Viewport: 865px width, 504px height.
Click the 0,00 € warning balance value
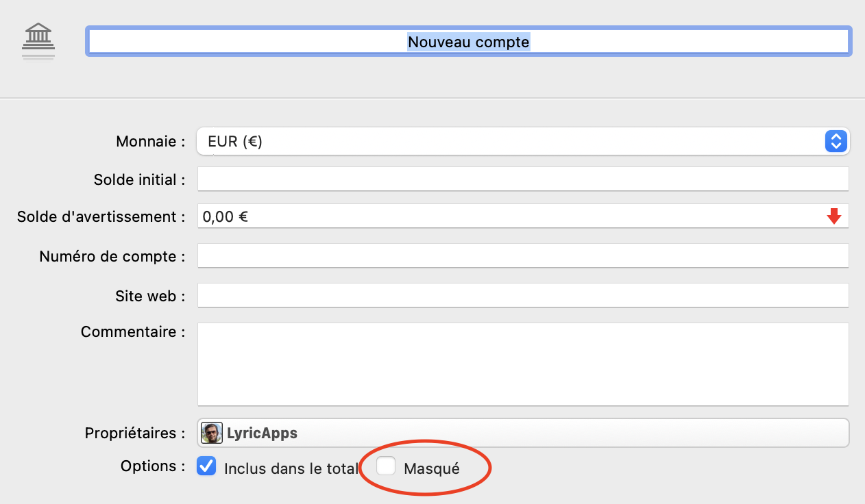[x=226, y=217]
